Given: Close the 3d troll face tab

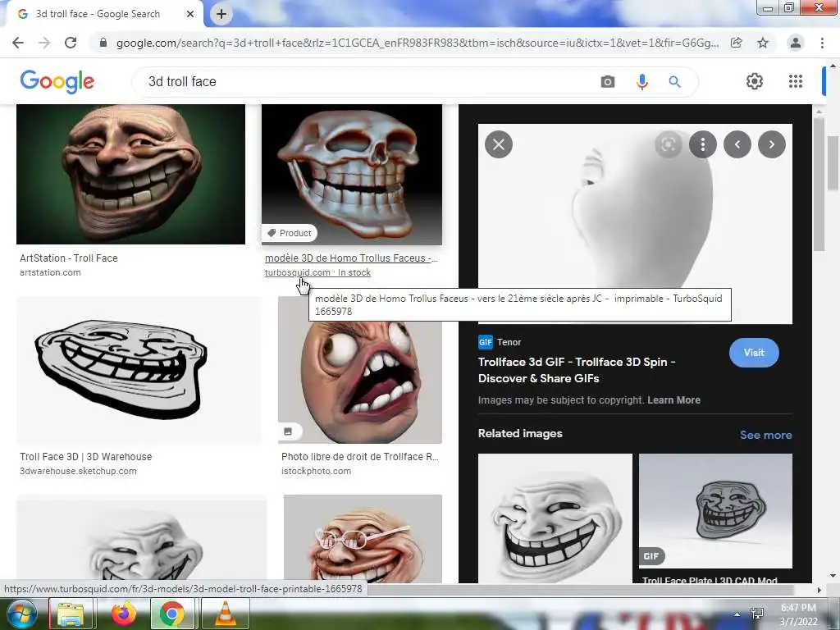Looking at the screenshot, I should pos(190,14).
